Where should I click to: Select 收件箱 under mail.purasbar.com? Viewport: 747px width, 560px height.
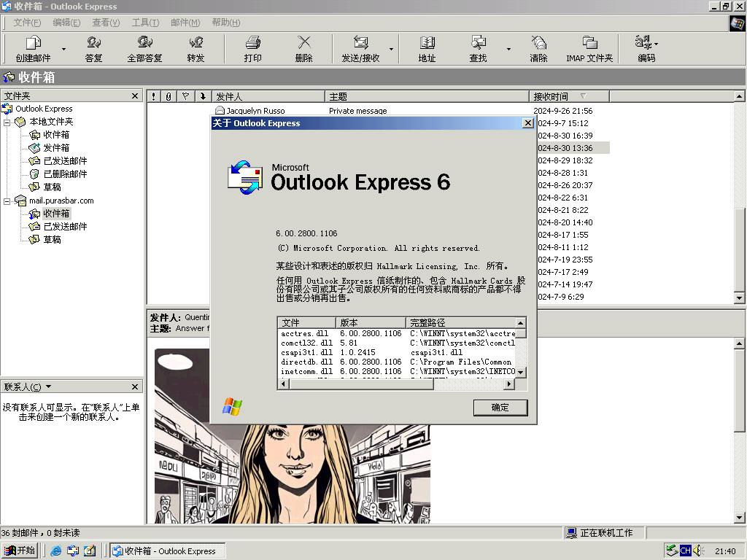pyautogui.click(x=56, y=214)
